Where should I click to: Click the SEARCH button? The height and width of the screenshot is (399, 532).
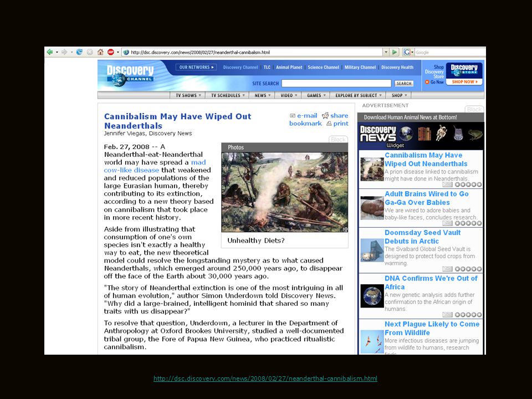[404, 83]
